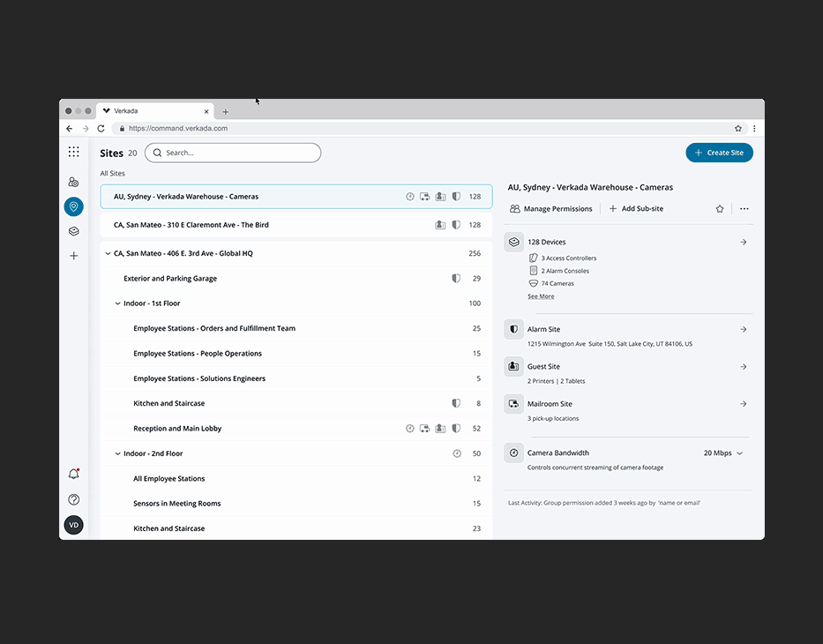Select Employee Stations - Orders and Fulfillment Team
The height and width of the screenshot is (644, 823).
pyautogui.click(x=296, y=328)
